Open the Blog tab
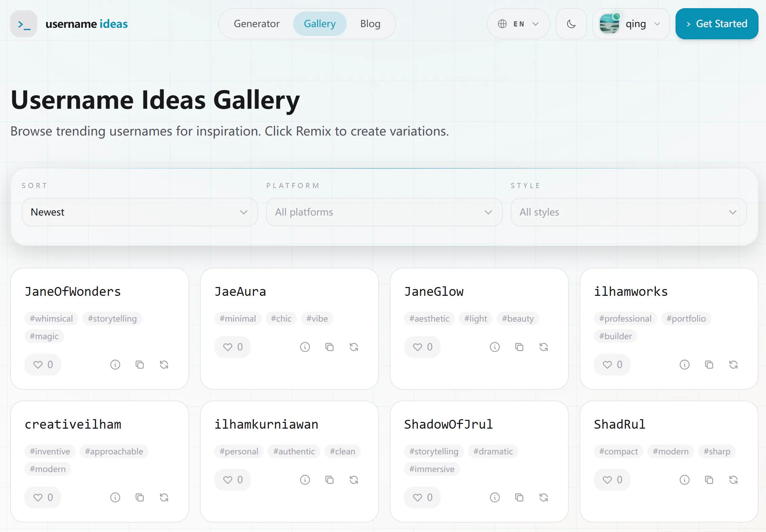 [370, 24]
